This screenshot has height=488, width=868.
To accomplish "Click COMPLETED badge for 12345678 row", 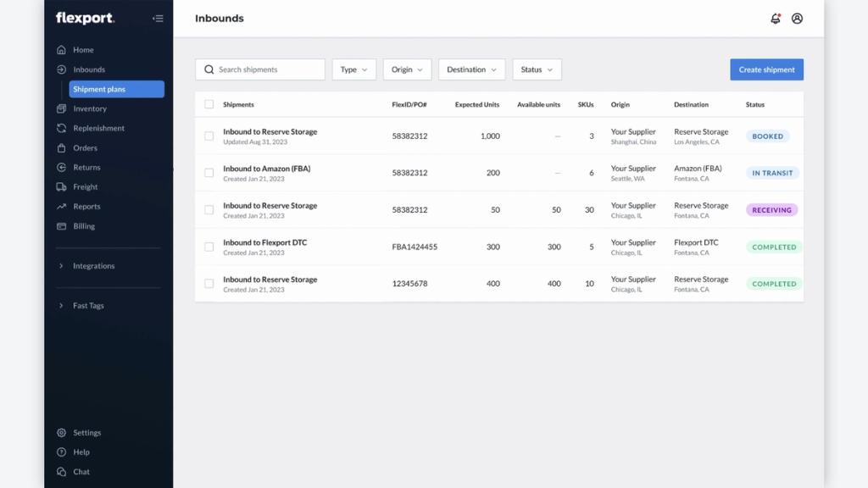I will (x=774, y=283).
